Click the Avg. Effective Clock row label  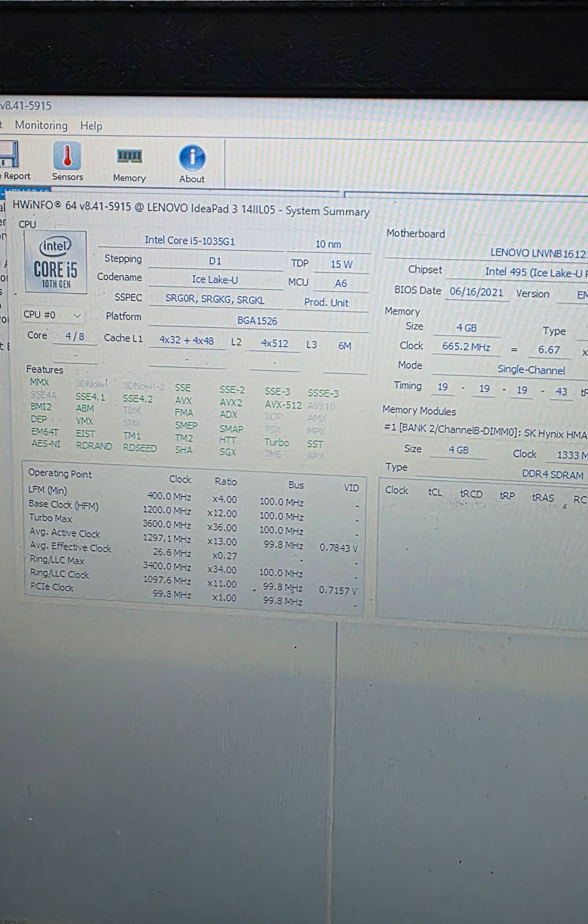point(71,546)
